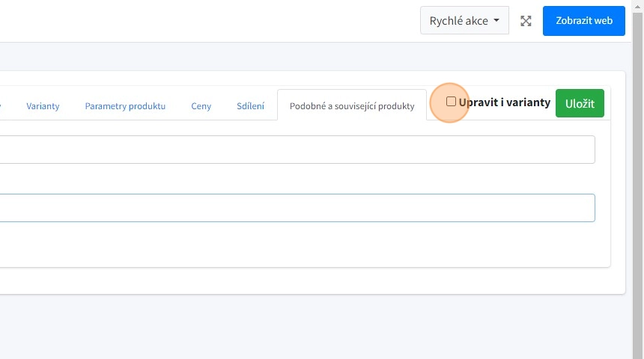Screen dimensions: 644x359
Task: Go to the Sdílení tab
Action: click(250, 106)
